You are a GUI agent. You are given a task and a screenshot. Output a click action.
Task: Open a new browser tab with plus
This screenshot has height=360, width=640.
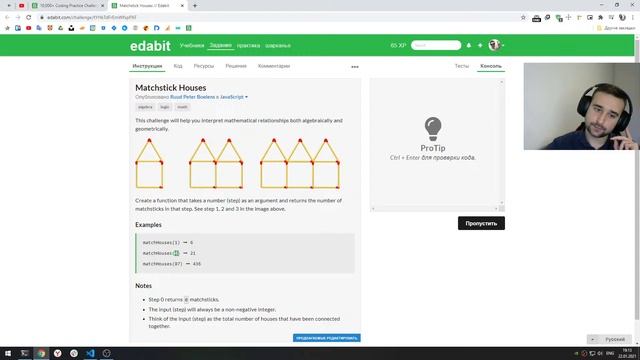tap(195, 6)
